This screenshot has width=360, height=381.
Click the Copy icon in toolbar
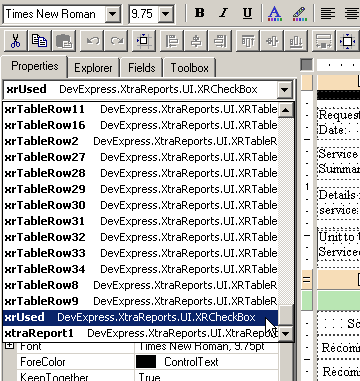pyautogui.click(x=39, y=41)
